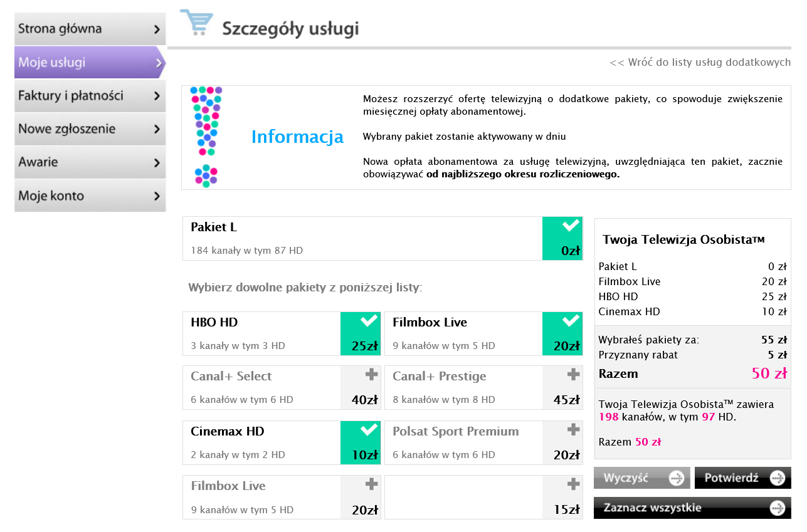Add Canal+ Select package via plus icon
The width and height of the screenshot is (807, 532).
(x=371, y=375)
